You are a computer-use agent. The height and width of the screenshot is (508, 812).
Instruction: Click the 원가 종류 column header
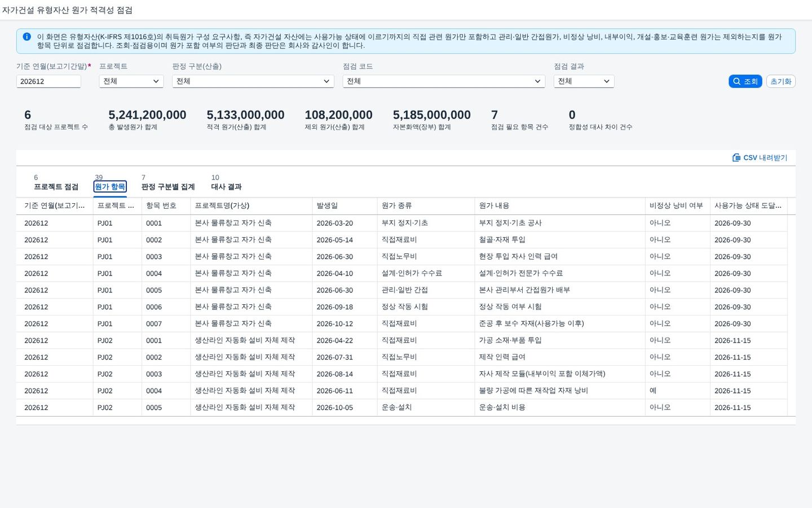tap(426, 206)
